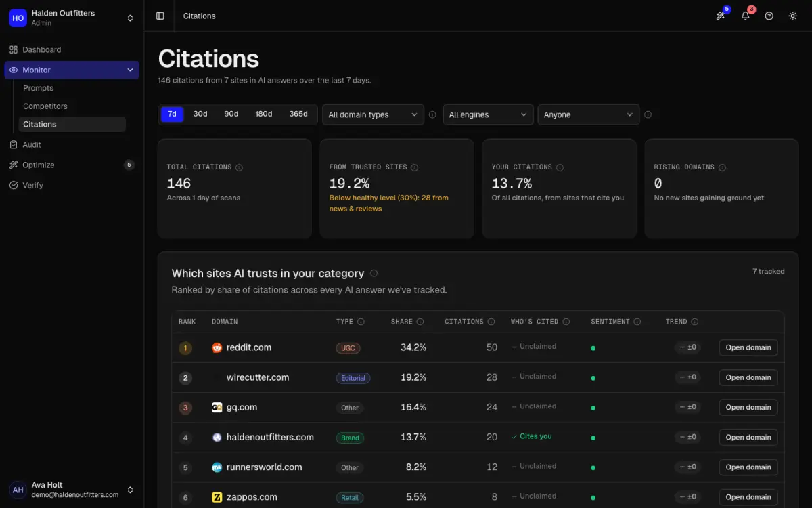Open domain for runnersworld.com
Image resolution: width=812 pixels, height=508 pixels.
[748, 467]
